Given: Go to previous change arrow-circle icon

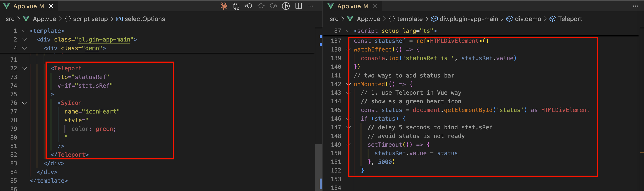Looking at the screenshot, I should tap(248, 6).
